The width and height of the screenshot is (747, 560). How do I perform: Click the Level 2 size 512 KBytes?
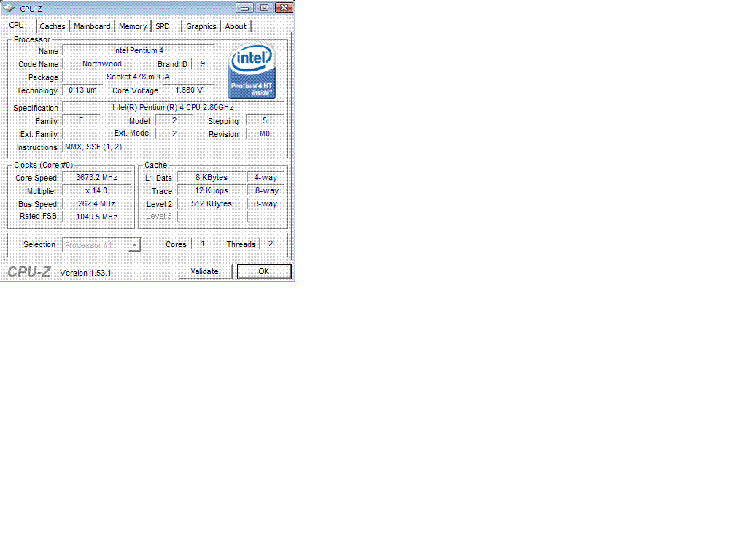(212, 204)
